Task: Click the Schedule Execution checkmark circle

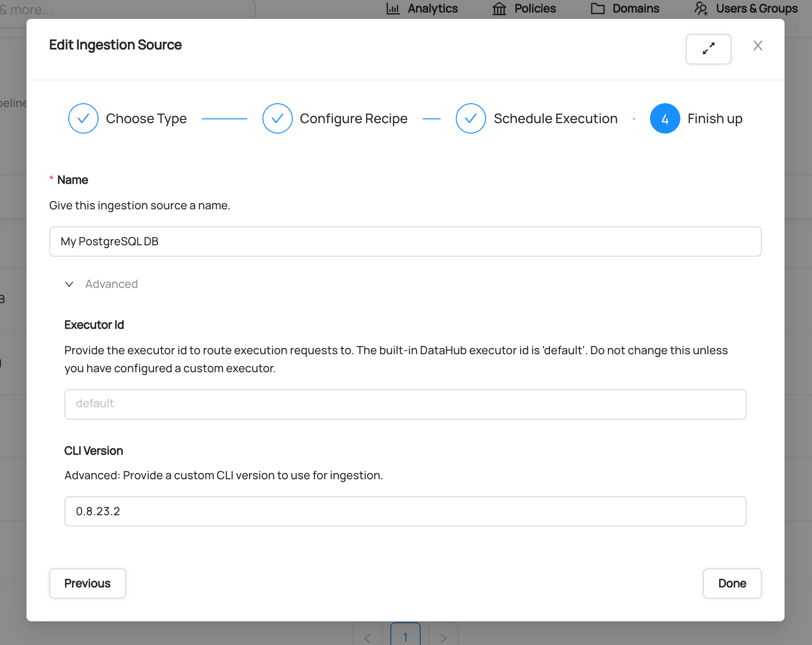Action: (470, 118)
